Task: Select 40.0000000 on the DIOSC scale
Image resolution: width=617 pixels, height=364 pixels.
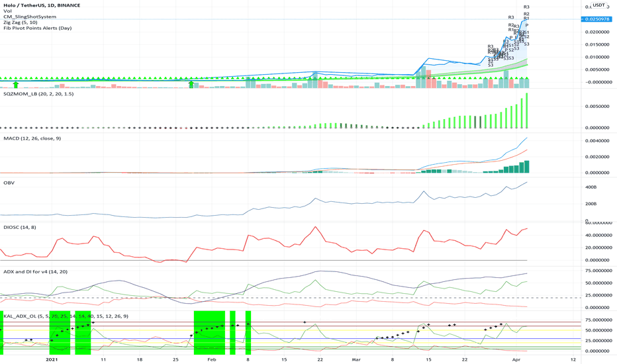Action: pyautogui.click(x=598, y=236)
